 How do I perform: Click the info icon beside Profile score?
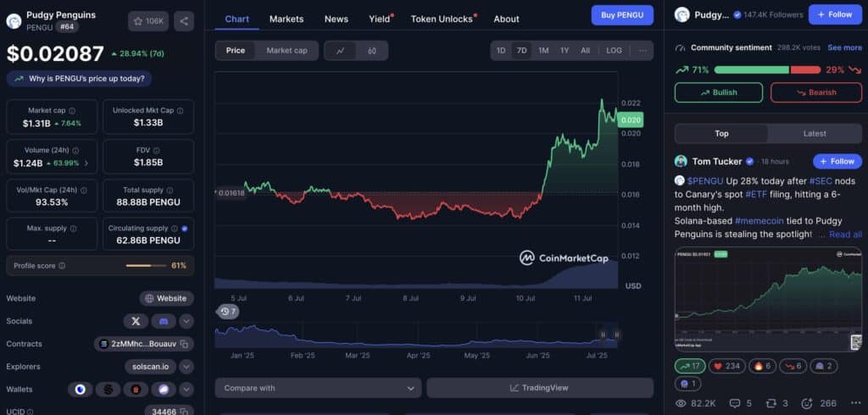tap(62, 266)
